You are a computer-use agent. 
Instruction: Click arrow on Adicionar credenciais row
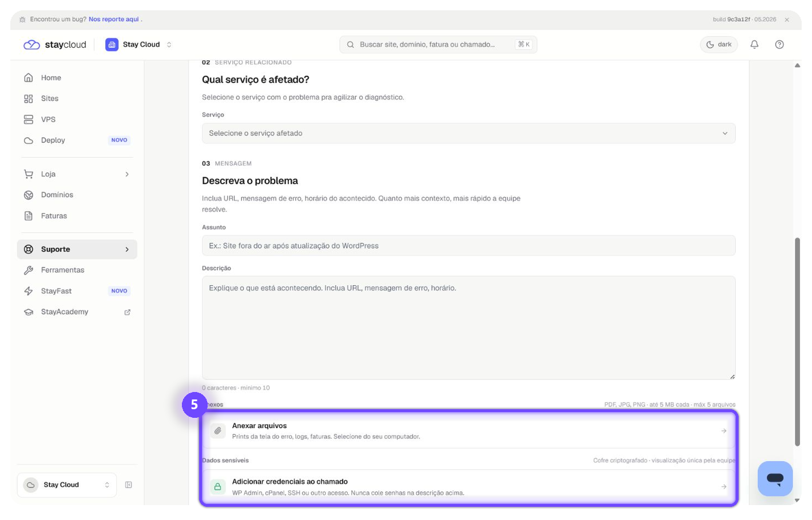pyautogui.click(x=724, y=487)
